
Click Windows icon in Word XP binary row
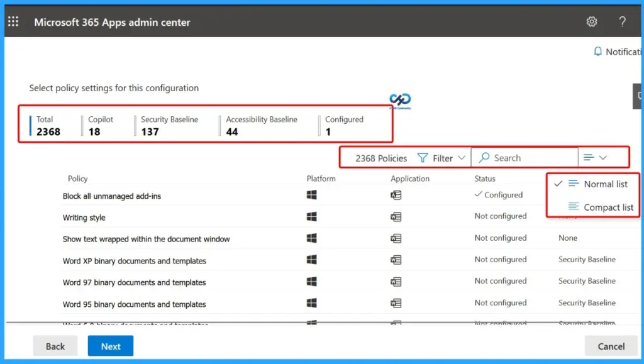(312, 260)
